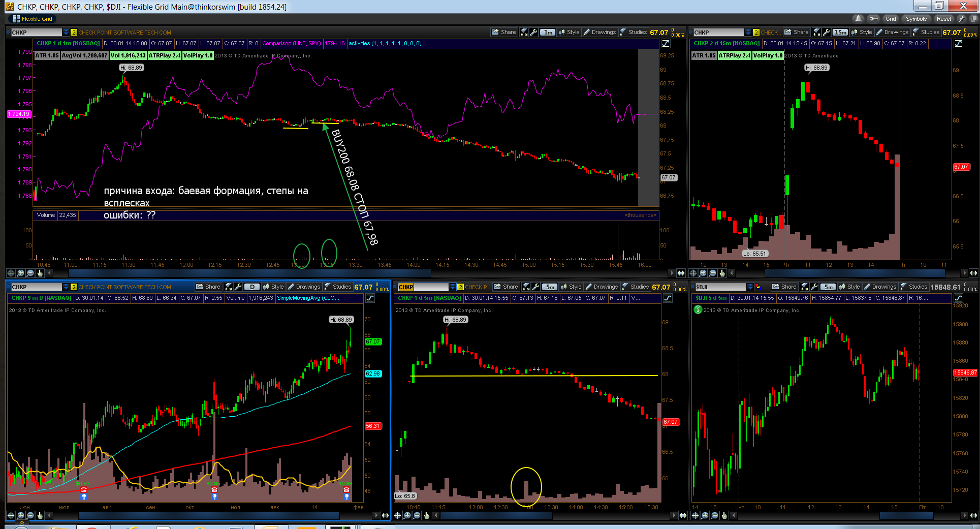Click the expand-width icon under the daily chart
The width and height of the screenshot is (980, 529).
(x=385, y=515)
